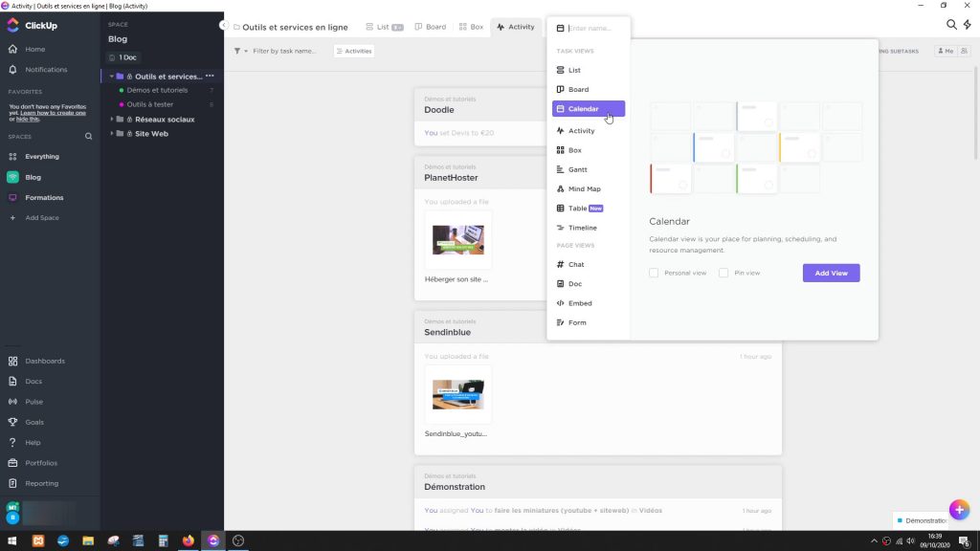Open the Démonstration activity card title
The image size is (980, 551).
(455, 487)
